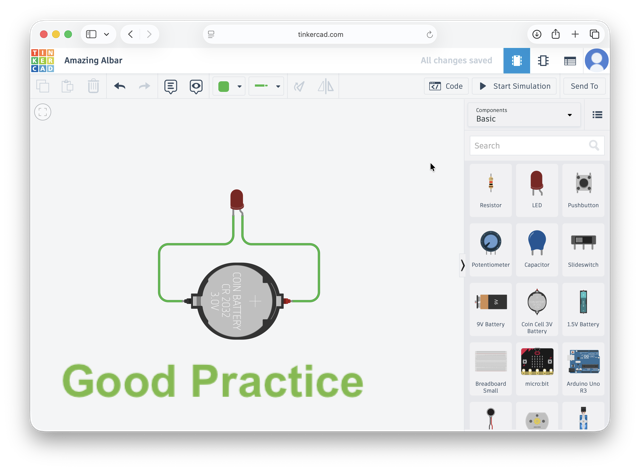Open sidebar options dropdown chevron
The width and height of the screenshot is (640, 471).
(107, 34)
